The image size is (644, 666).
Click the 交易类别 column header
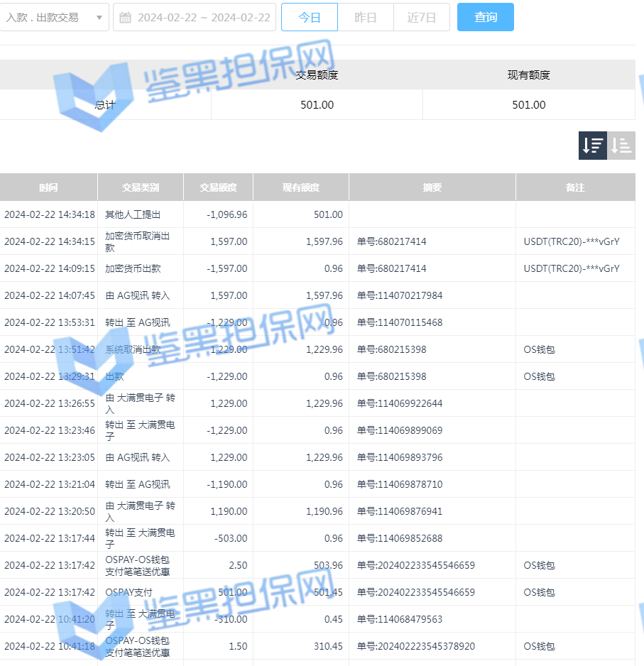tap(140, 187)
